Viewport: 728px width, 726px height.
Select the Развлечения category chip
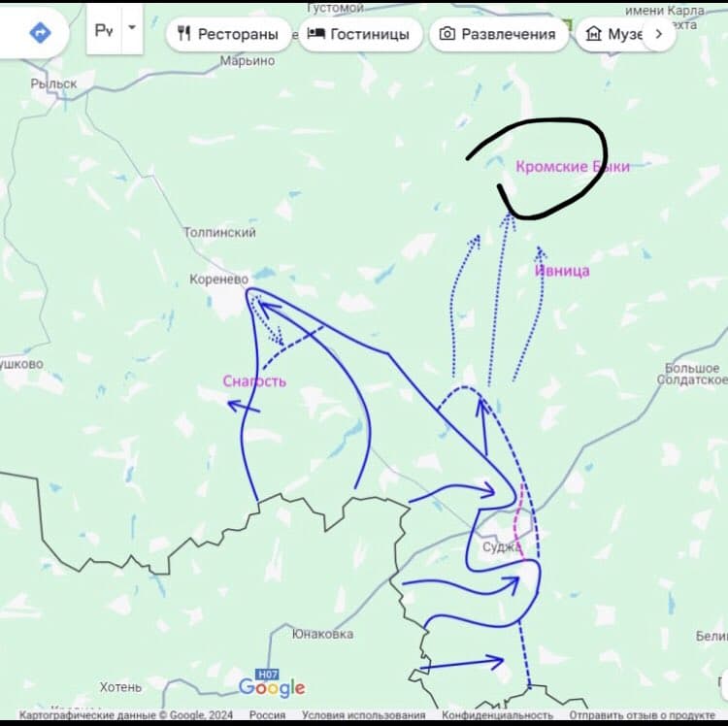(498, 34)
